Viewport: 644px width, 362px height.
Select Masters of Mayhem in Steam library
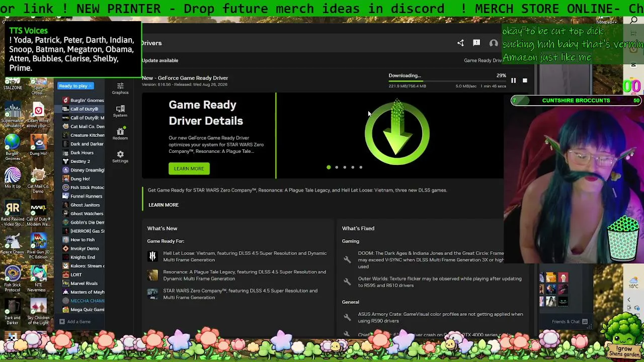pyautogui.click(x=83, y=292)
